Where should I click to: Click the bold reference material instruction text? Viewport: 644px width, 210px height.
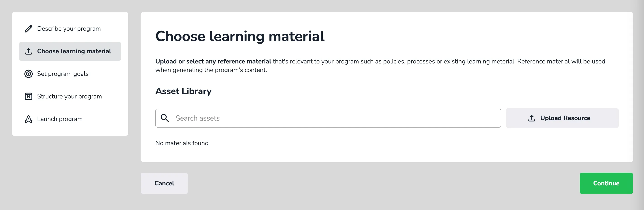click(213, 61)
